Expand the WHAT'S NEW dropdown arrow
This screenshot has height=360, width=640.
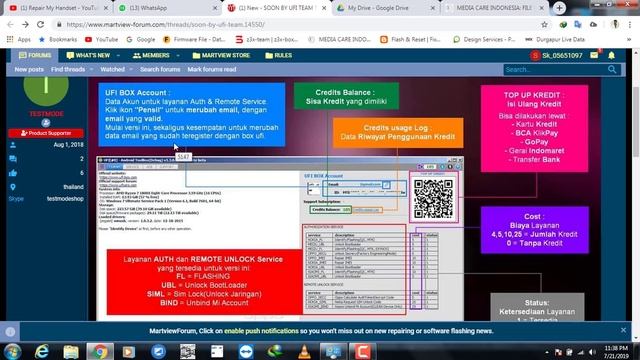click(x=118, y=56)
